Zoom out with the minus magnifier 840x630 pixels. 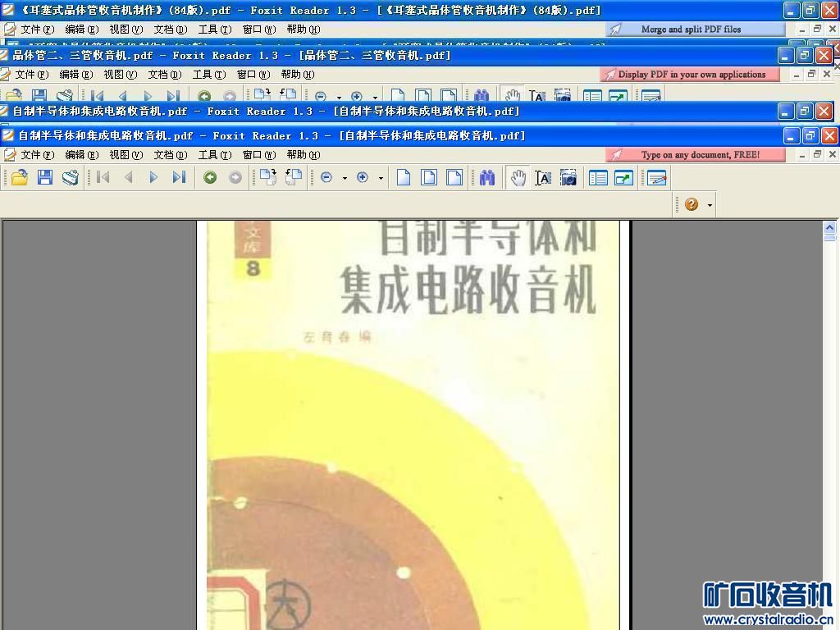(326, 177)
